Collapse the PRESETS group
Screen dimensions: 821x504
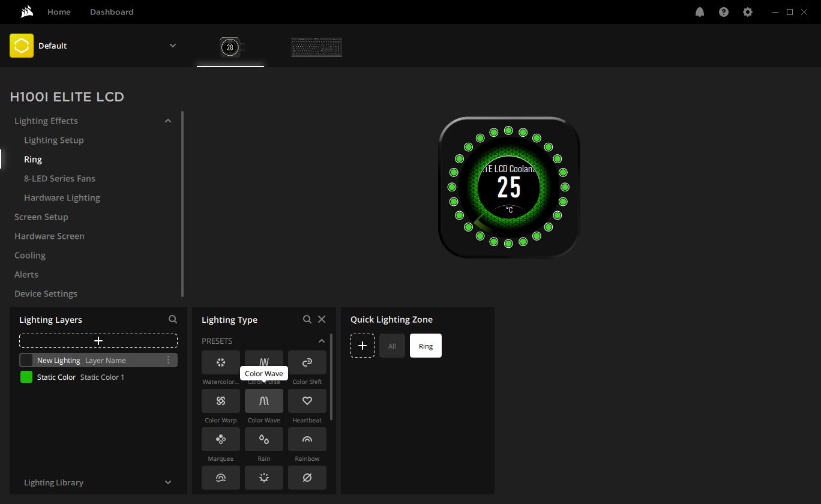tap(322, 341)
